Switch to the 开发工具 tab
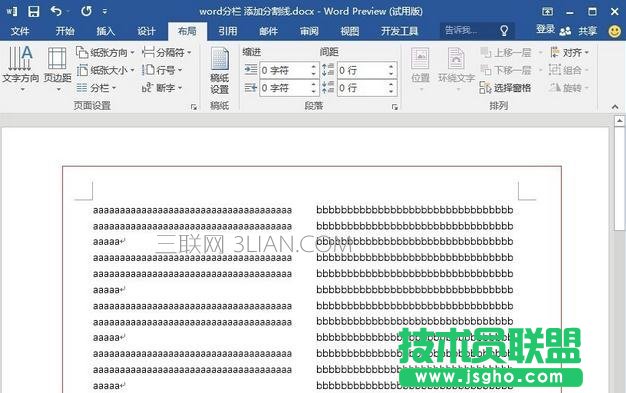626x393 pixels. (x=400, y=31)
